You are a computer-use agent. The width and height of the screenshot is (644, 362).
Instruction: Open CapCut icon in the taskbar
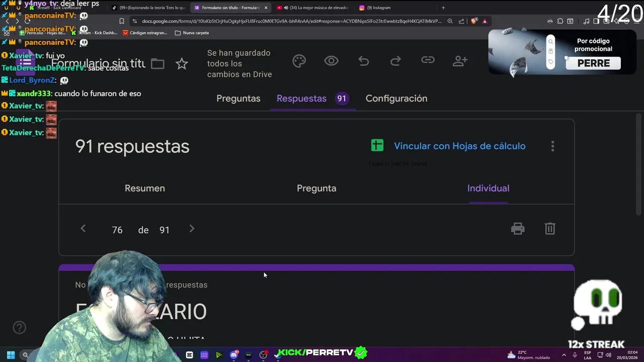189,355
